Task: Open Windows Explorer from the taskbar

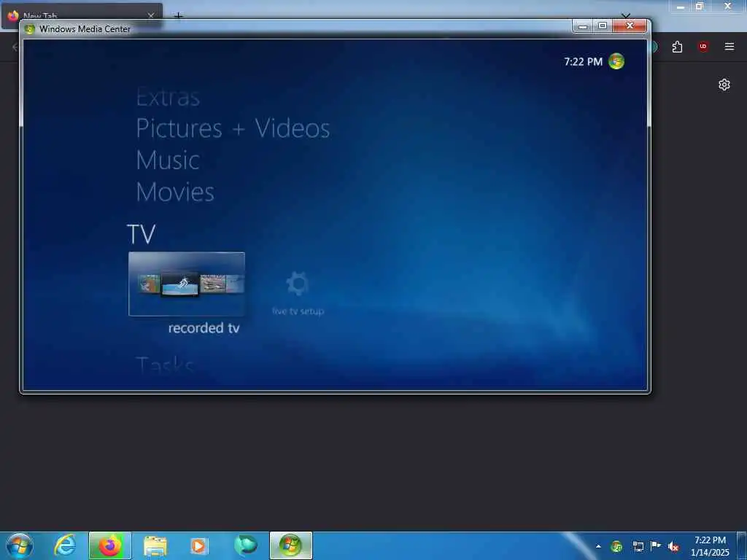Action: tap(155, 546)
